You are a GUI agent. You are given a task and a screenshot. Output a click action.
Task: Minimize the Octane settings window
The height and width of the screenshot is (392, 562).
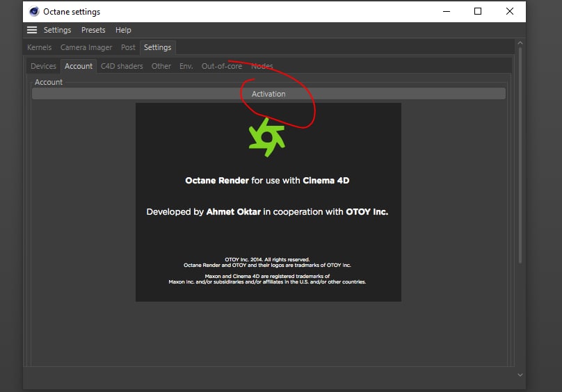(x=447, y=11)
